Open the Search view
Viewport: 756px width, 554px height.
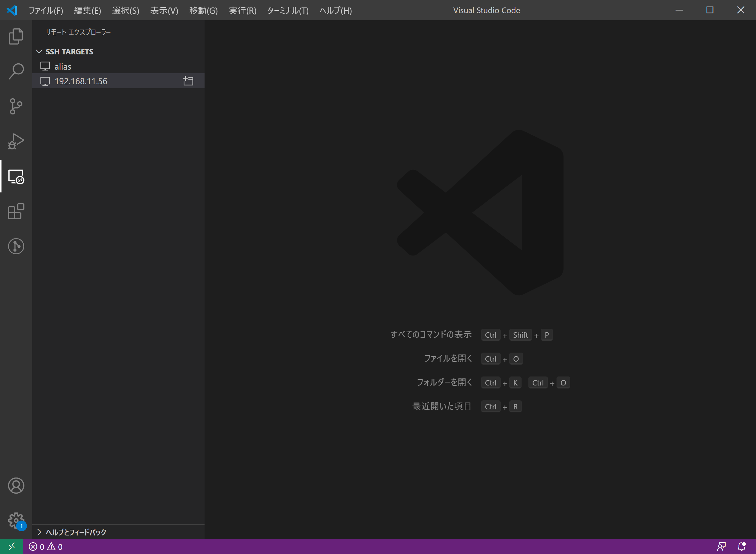coord(16,71)
